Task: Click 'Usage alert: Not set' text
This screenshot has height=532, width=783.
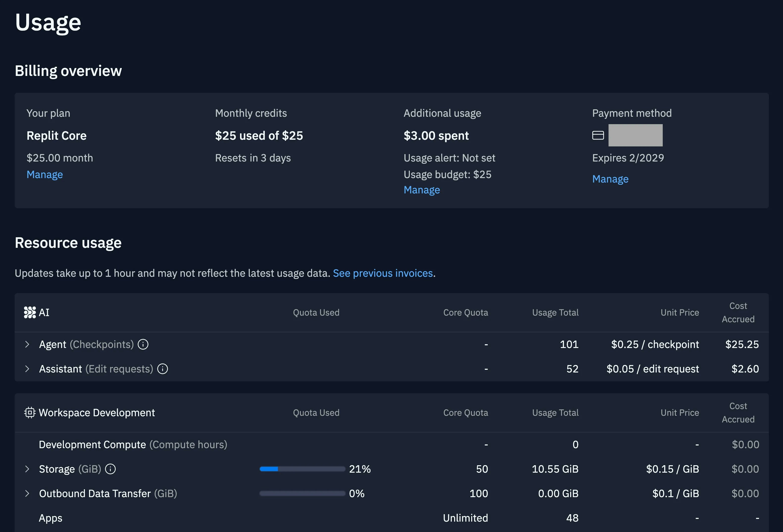Action: click(449, 158)
